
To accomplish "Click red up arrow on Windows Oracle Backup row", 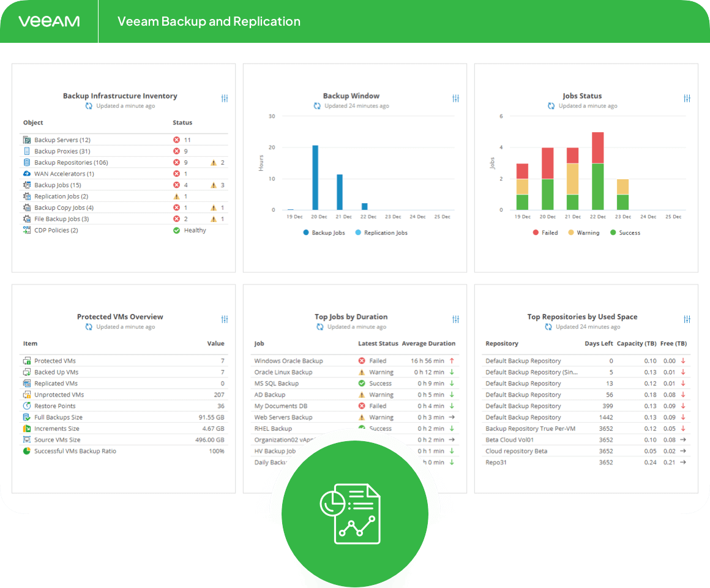I will tap(452, 361).
